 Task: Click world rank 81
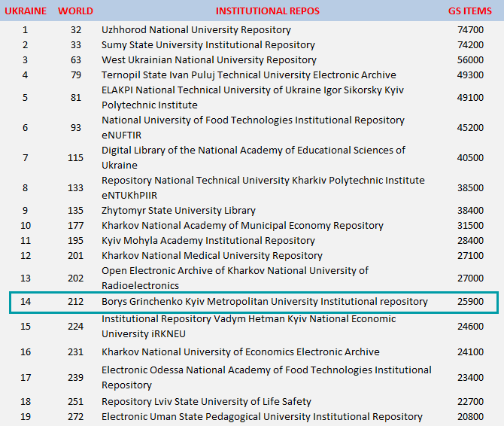(x=76, y=98)
